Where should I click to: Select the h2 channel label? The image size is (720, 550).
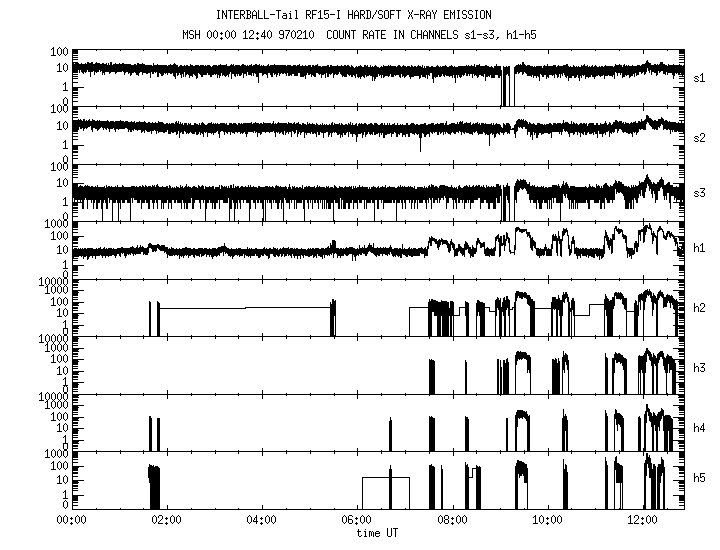pos(699,308)
